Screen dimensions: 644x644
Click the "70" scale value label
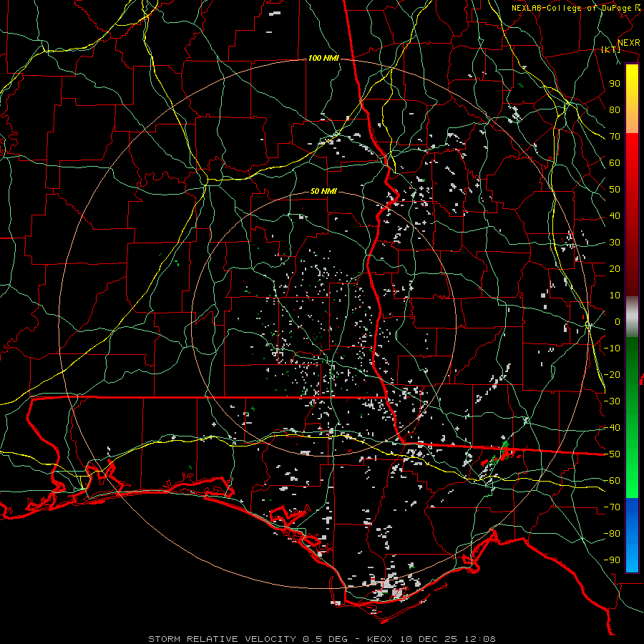coord(615,137)
